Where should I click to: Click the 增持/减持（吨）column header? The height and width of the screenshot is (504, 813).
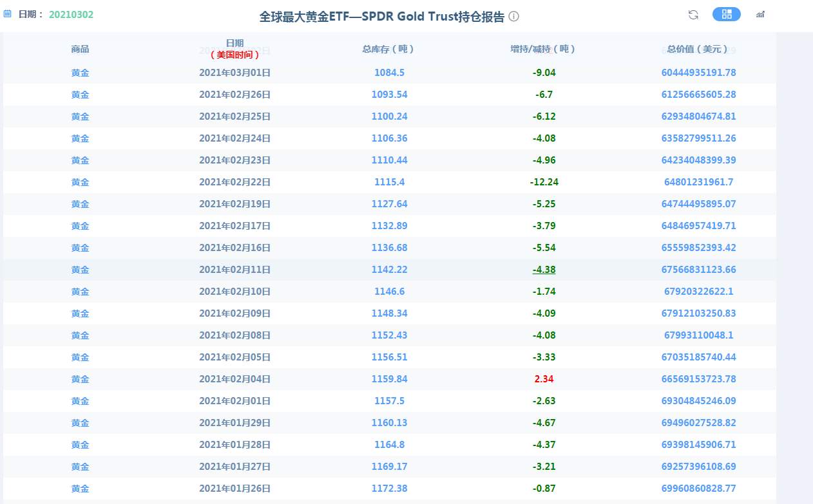(544, 49)
